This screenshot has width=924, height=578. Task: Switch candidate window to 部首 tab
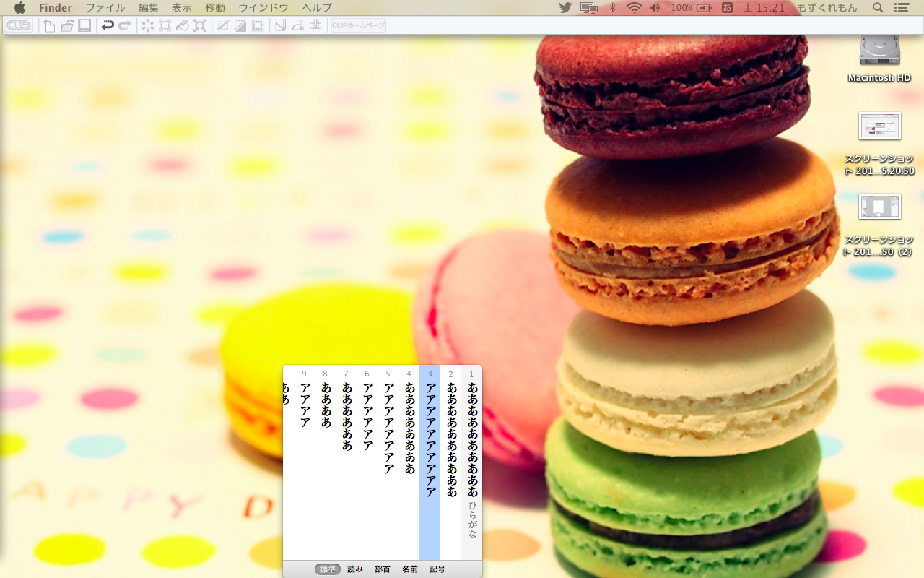point(383,569)
